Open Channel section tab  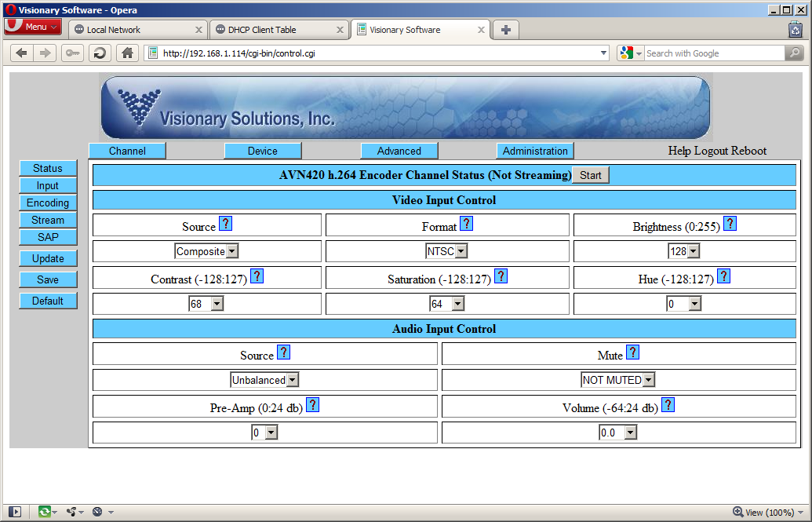click(x=127, y=151)
